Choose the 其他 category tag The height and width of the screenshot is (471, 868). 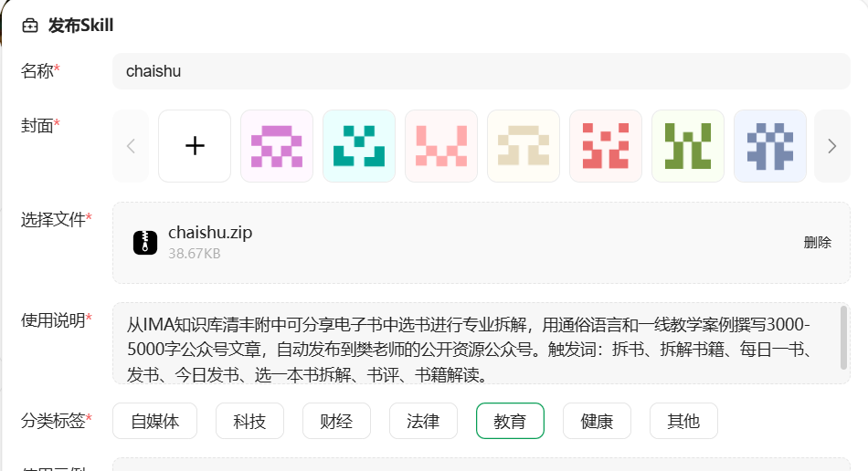pyautogui.click(x=683, y=421)
